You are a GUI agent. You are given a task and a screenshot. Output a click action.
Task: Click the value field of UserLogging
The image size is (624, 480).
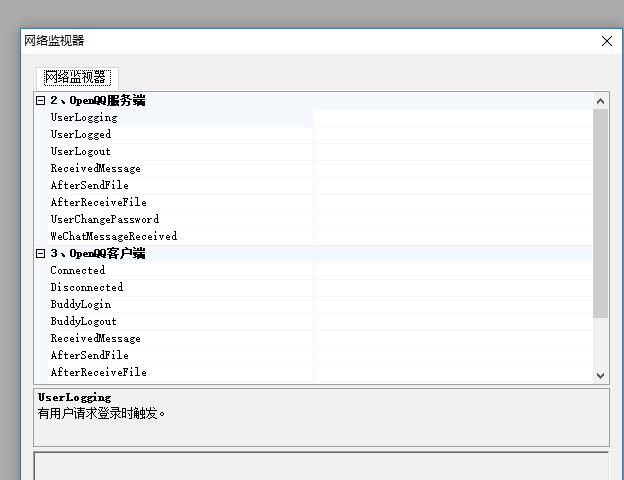pyautogui.click(x=453, y=118)
